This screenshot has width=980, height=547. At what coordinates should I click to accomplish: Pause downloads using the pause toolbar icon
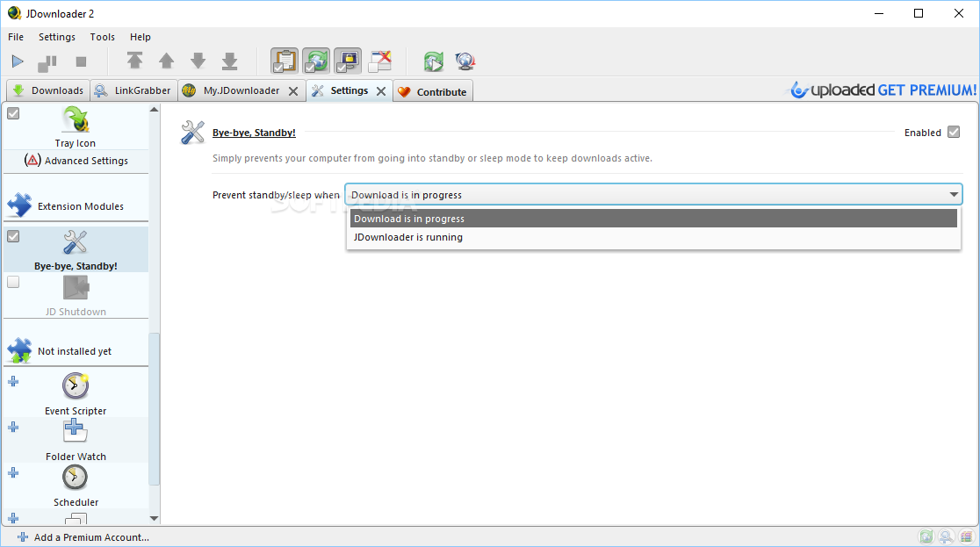[x=47, y=61]
